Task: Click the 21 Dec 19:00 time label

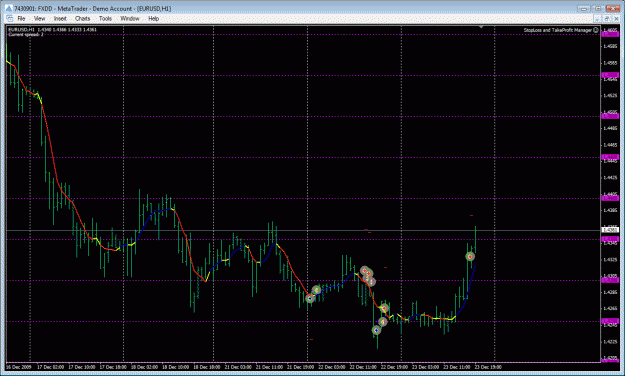Action: (x=301, y=367)
